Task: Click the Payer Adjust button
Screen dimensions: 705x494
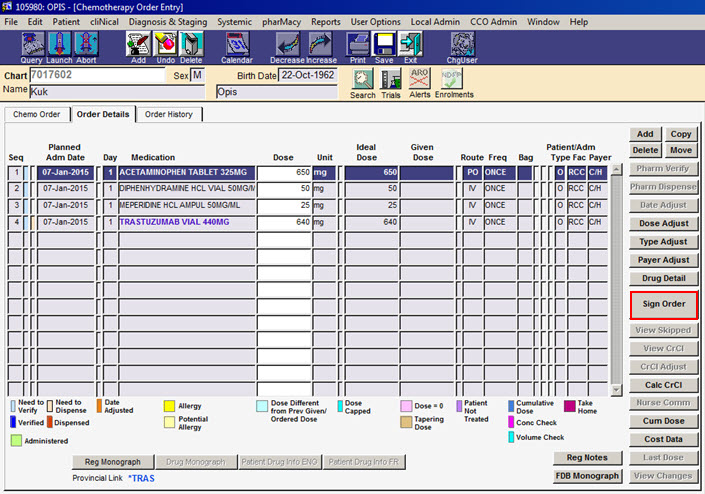Action: click(x=664, y=260)
